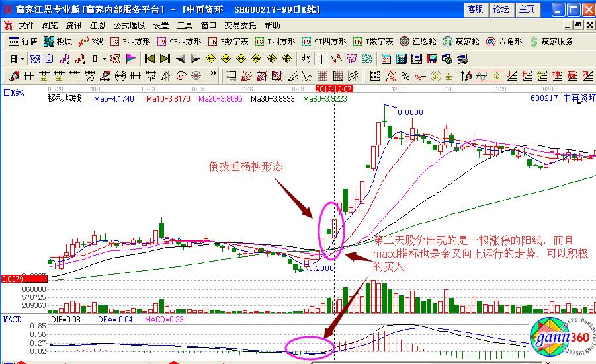Click the calendar icon in toolbar
Screen dimensions: 596x364
pyautogui.click(x=386, y=58)
